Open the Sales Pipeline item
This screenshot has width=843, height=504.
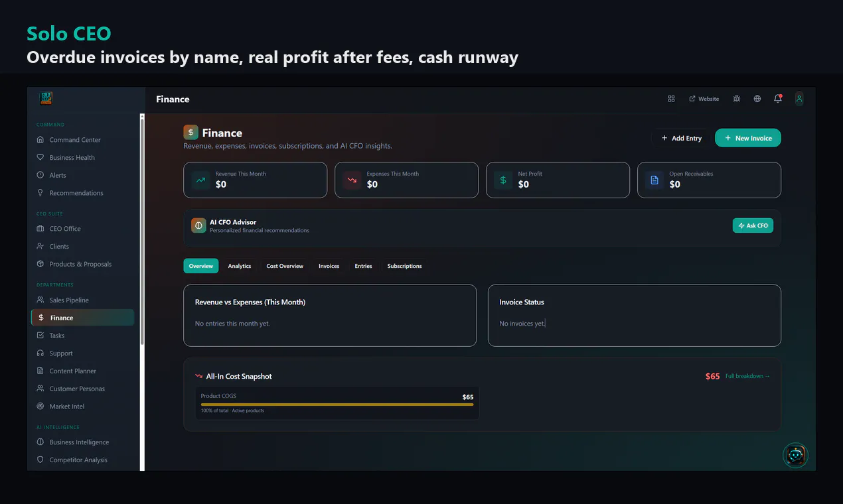82,300
